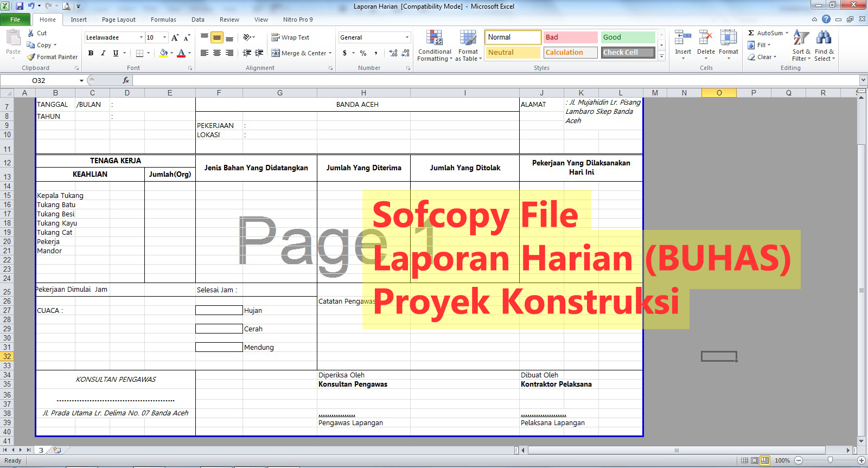Apply the Check Cell style
The width and height of the screenshot is (868, 468).
628,53
